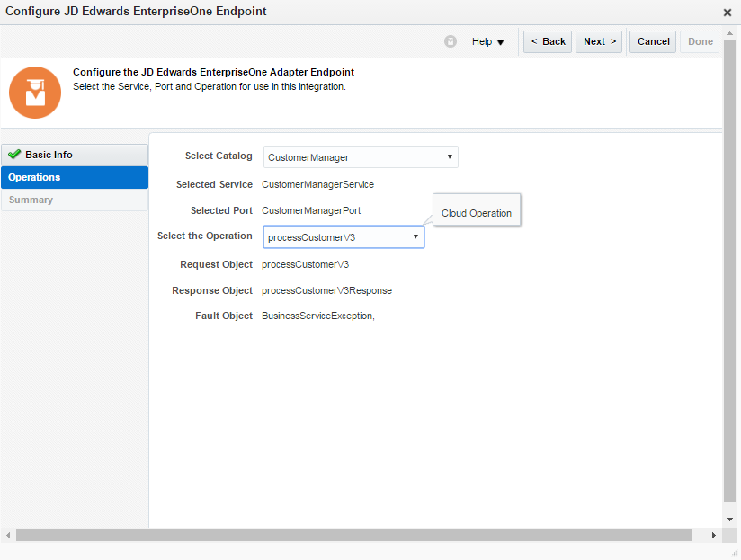Go to the Basic Info step

click(75, 155)
